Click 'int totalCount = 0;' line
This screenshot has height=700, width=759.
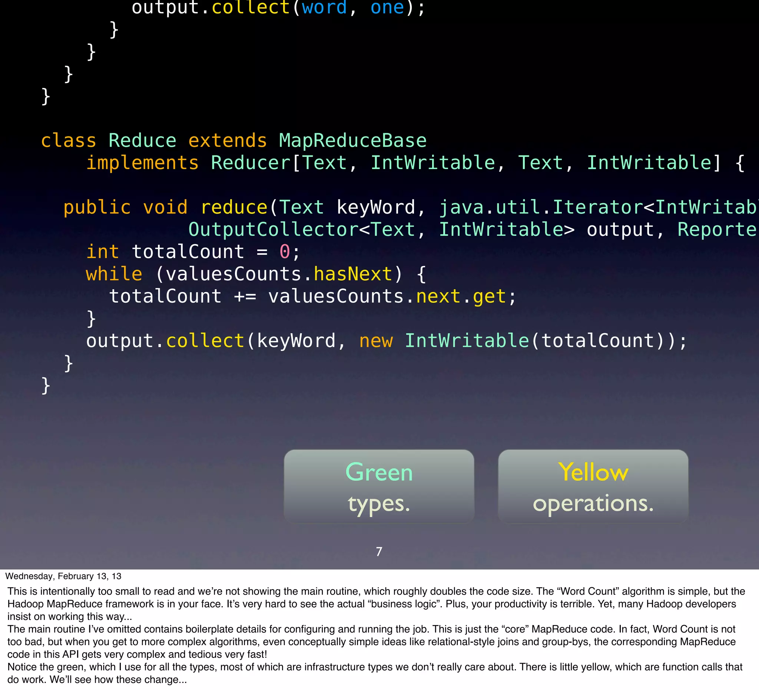tap(193, 252)
